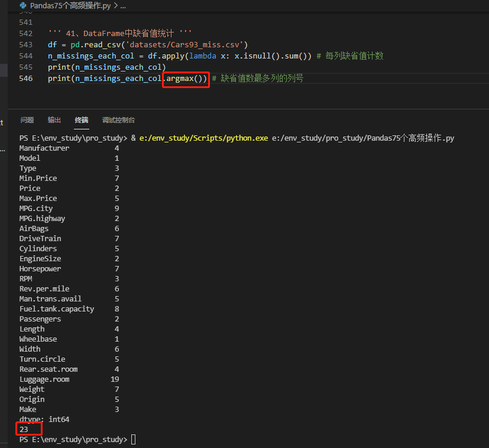This screenshot has height=448, width=489.
Task: Click the argmax result 23 in terminal
Action: pos(24,430)
